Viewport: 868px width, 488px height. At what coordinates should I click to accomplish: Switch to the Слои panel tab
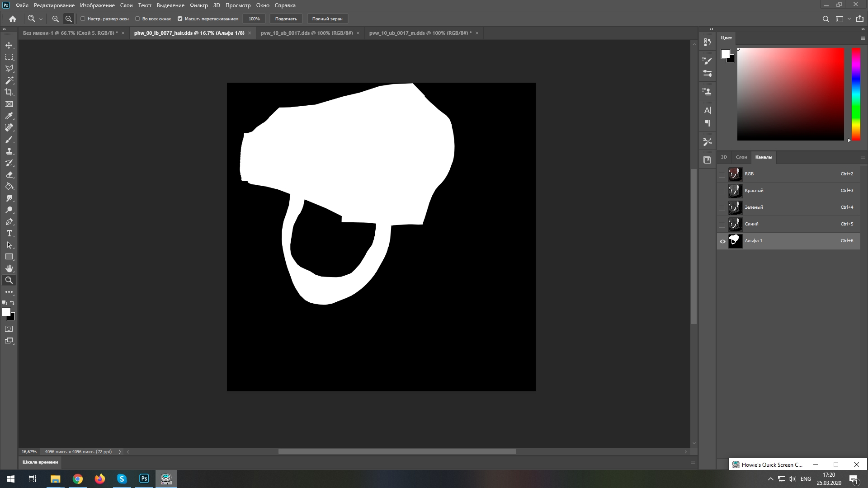click(x=741, y=157)
